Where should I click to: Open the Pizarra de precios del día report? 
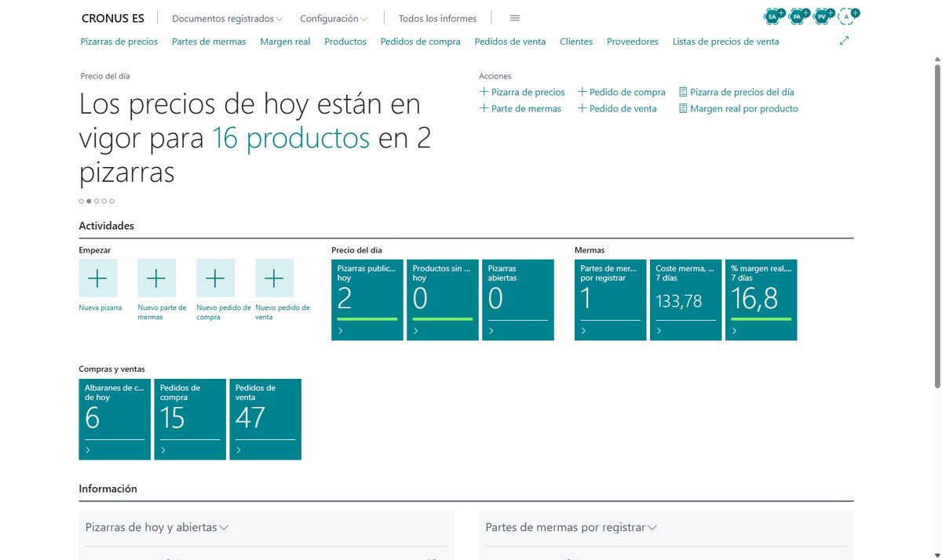coord(736,92)
